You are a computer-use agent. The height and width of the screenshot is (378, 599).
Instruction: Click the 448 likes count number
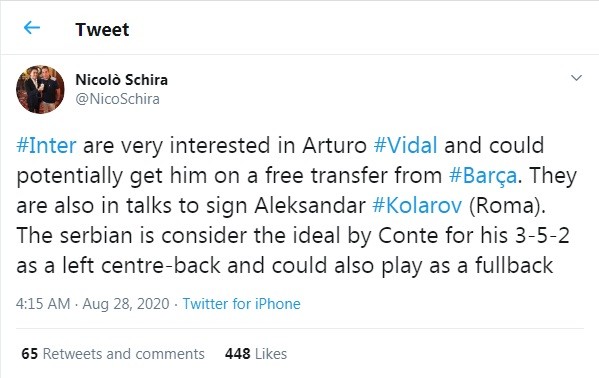238,354
